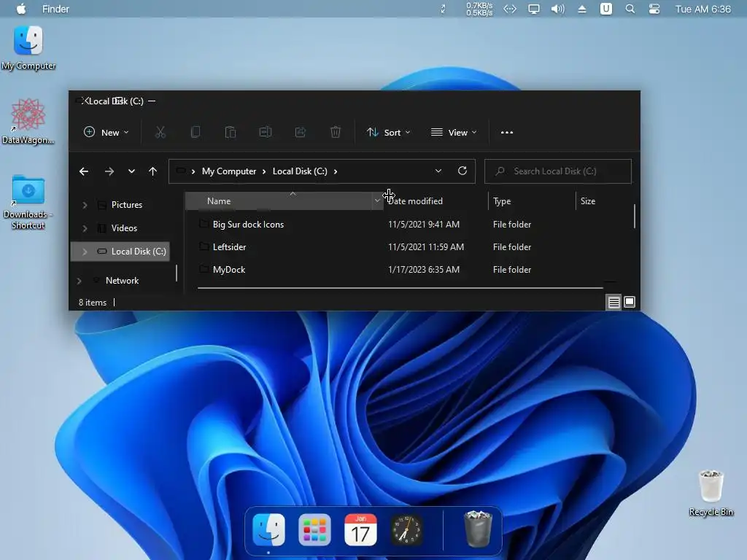Expand chevron after My Computer breadcrumb
Image resolution: width=747 pixels, height=560 pixels.
tap(264, 171)
